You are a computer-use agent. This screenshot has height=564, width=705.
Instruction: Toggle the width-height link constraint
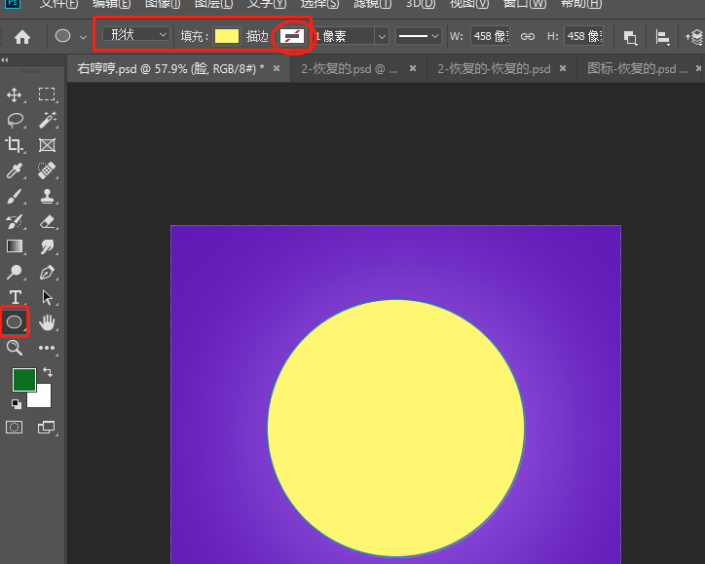[527, 37]
